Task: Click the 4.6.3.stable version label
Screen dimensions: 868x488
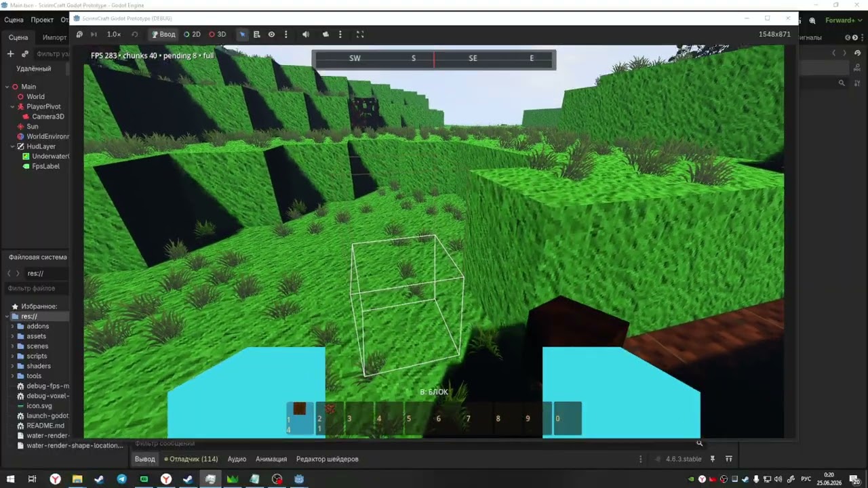Action: [x=684, y=459]
